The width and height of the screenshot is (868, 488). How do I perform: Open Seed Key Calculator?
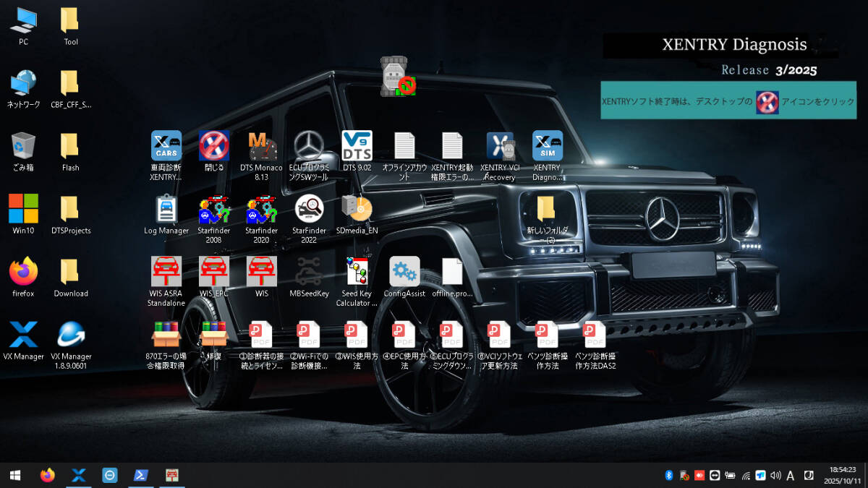click(357, 281)
